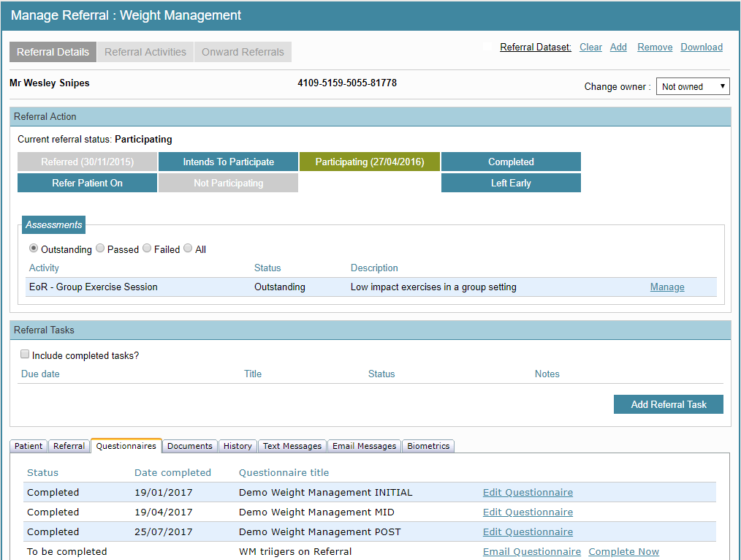Open the Referral Activities tab

145,52
